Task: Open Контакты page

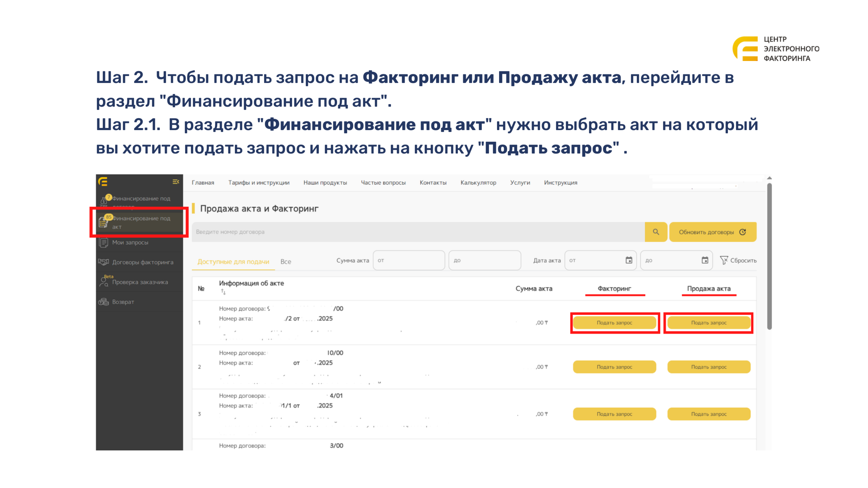Action: pyautogui.click(x=433, y=182)
